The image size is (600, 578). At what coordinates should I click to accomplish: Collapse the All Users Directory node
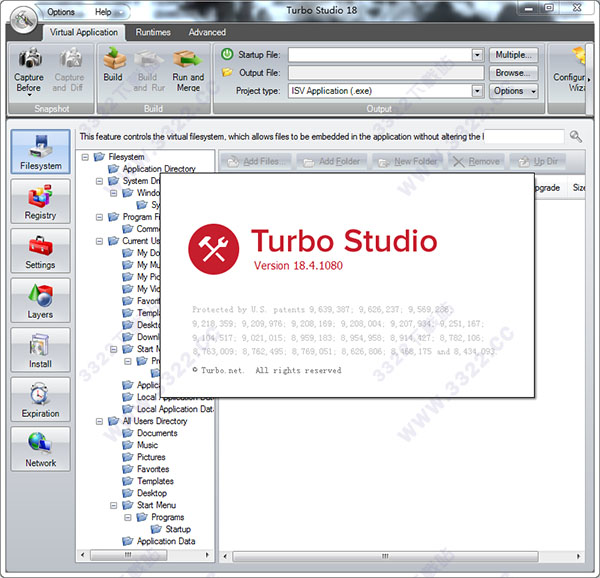coord(99,422)
